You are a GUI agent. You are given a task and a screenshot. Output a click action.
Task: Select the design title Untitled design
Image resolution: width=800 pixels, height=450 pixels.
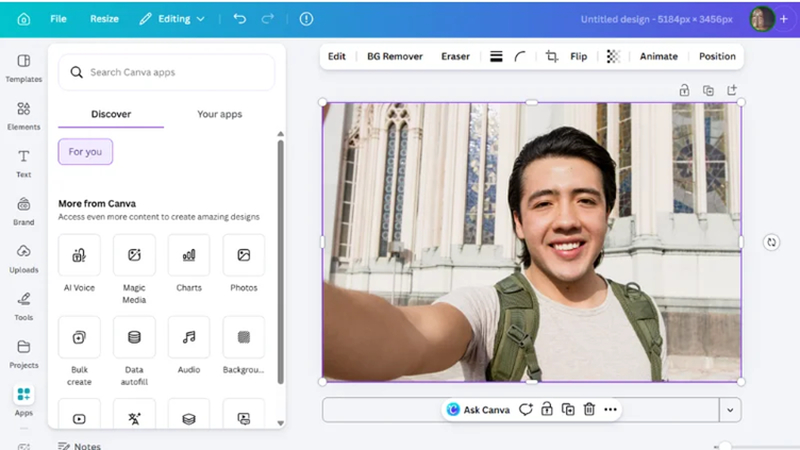[657, 19]
